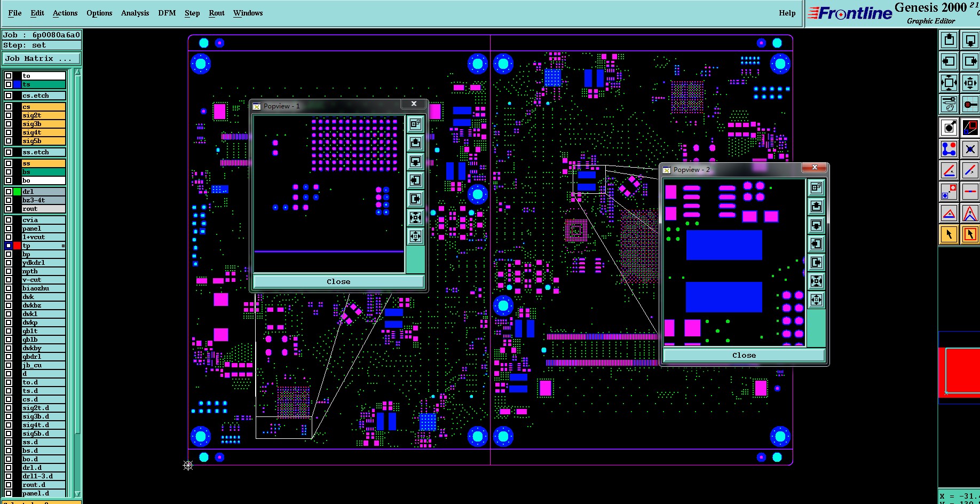Click the pan right icon in the main toolbar
Screen dimensions: 980x504
(x=970, y=61)
